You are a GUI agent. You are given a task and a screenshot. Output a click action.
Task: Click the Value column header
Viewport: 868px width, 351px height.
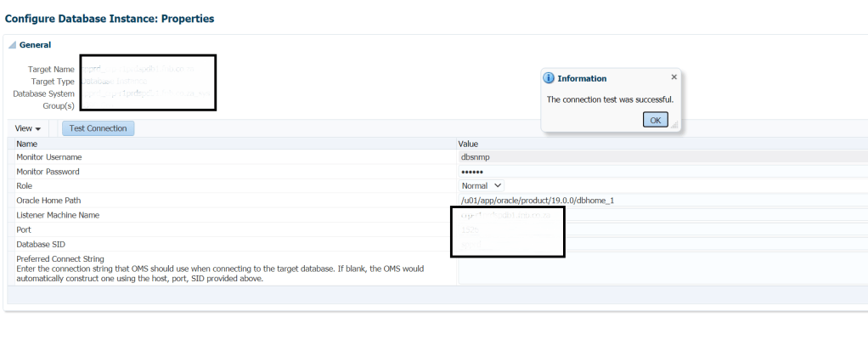(469, 144)
